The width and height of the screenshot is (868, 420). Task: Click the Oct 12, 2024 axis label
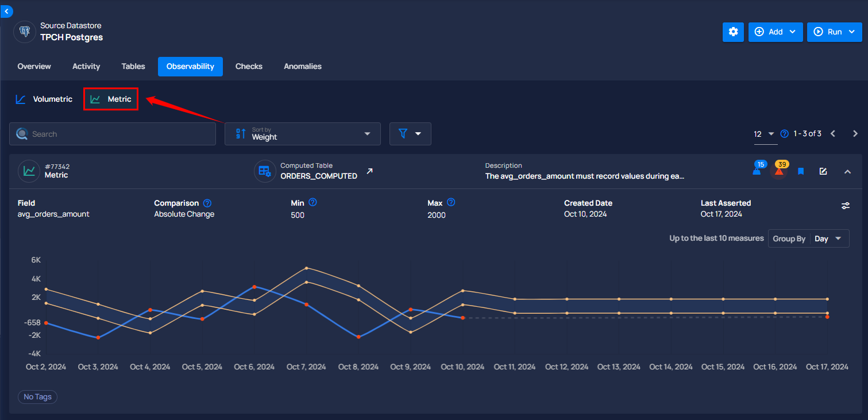point(566,367)
